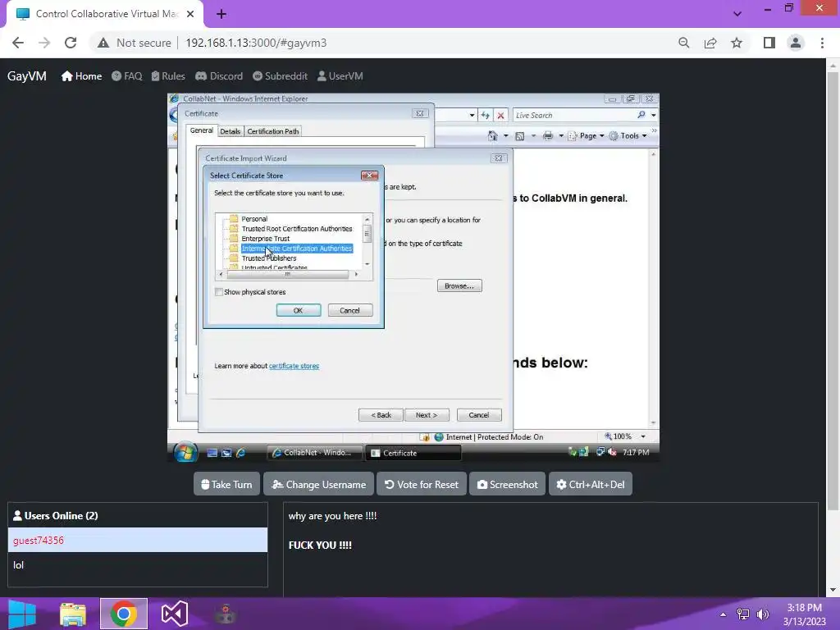Screen dimensions: 840x630
Task: Click Change Username button
Action: pos(319,484)
